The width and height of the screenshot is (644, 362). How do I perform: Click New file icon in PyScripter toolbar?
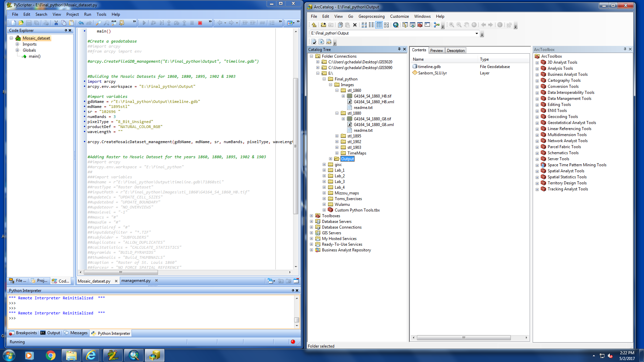pyautogui.click(x=13, y=23)
